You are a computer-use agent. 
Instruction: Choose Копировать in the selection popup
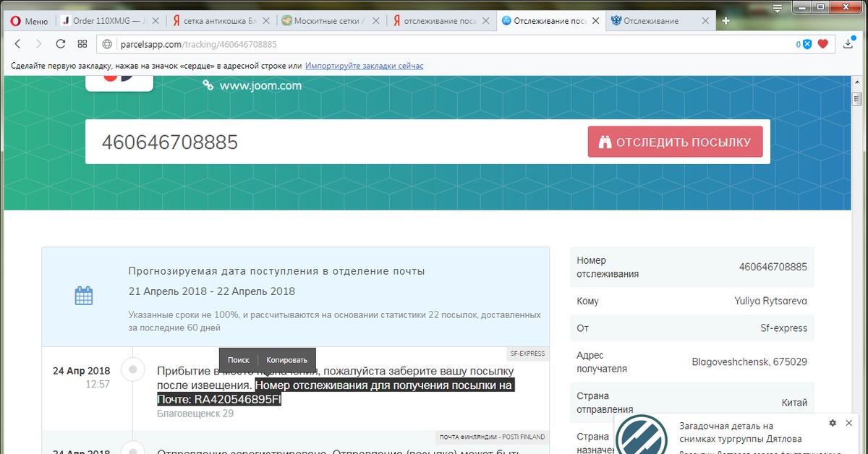click(x=286, y=360)
